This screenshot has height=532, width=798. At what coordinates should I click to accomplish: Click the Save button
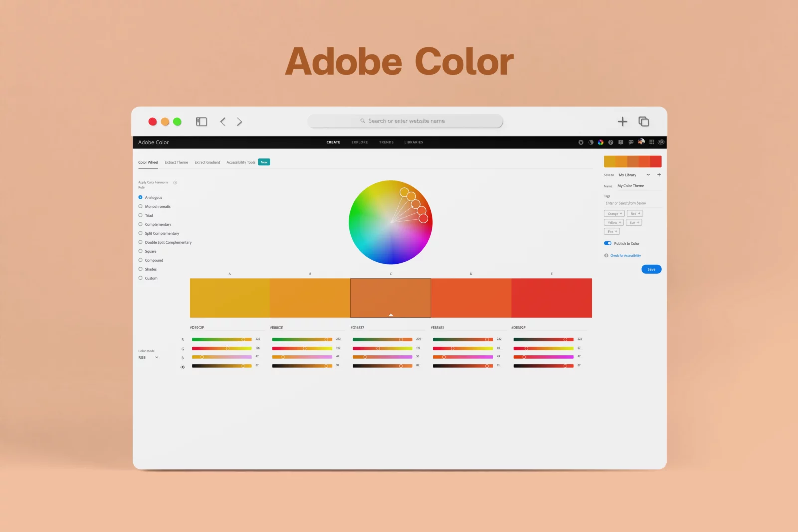pos(651,269)
